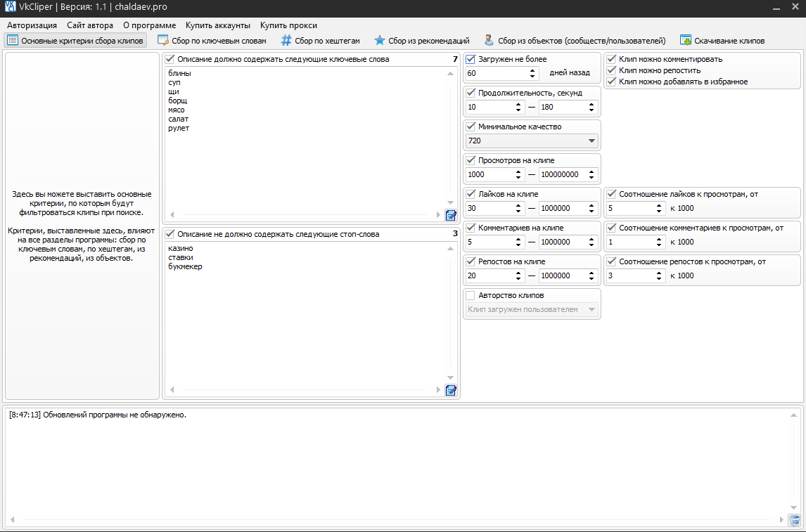Click the 'Сайт автора' link
The height and width of the screenshot is (532, 806).
coord(90,25)
